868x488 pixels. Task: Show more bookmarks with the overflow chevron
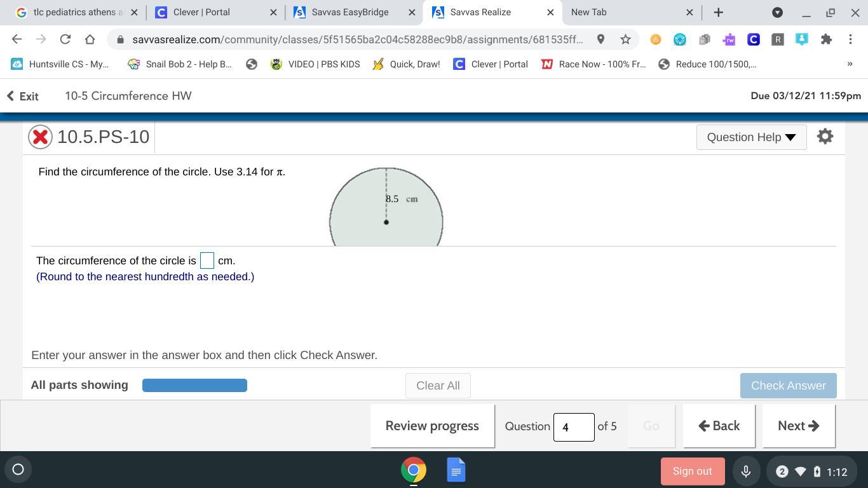click(x=850, y=64)
